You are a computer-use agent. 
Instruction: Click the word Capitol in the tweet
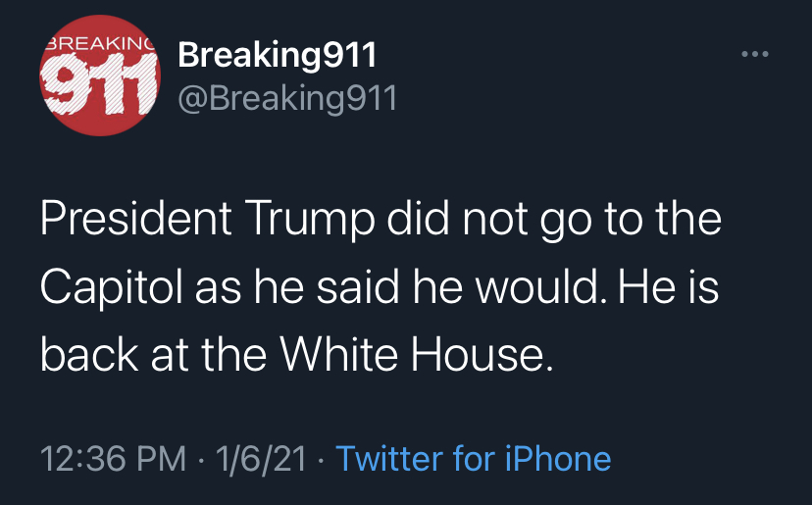tap(112, 288)
